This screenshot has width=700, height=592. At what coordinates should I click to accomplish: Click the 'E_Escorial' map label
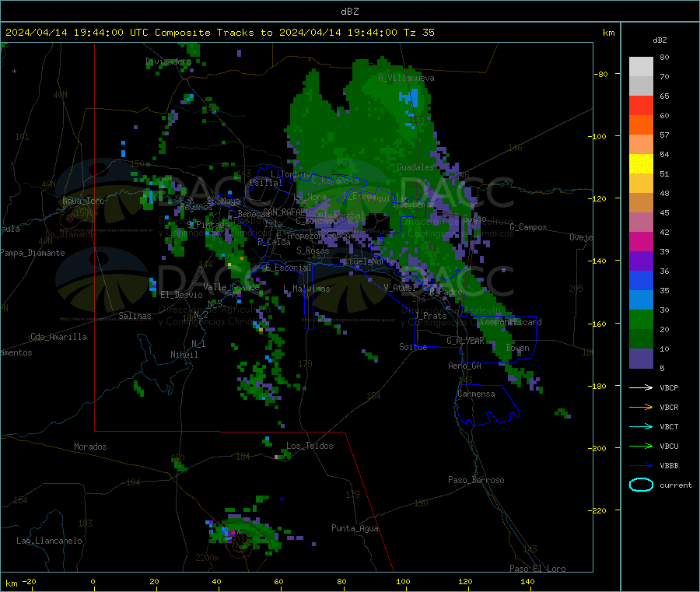[x=288, y=268]
